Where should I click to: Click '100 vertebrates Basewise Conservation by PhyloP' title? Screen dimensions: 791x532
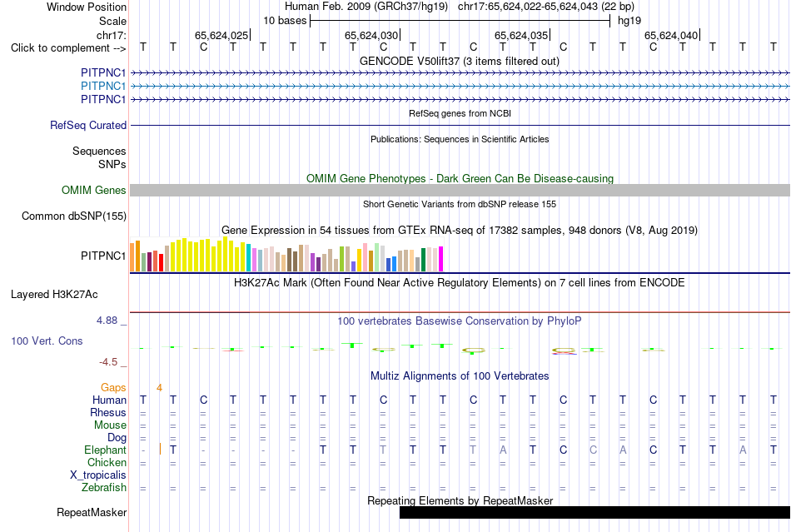click(460, 321)
